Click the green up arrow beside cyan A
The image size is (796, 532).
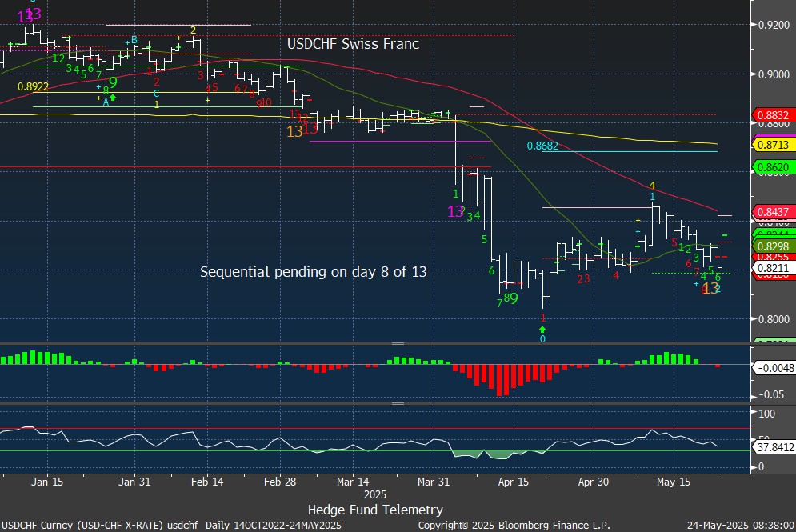113,97
